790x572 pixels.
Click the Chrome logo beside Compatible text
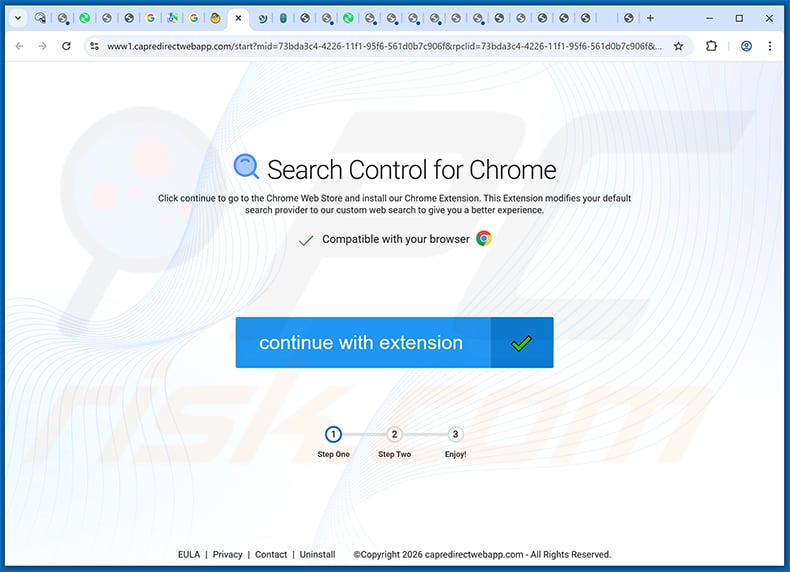pyautogui.click(x=484, y=238)
